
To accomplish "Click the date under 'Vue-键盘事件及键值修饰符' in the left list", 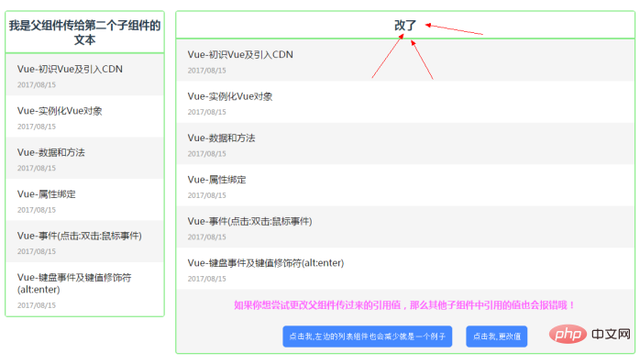I will click(x=37, y=305).
